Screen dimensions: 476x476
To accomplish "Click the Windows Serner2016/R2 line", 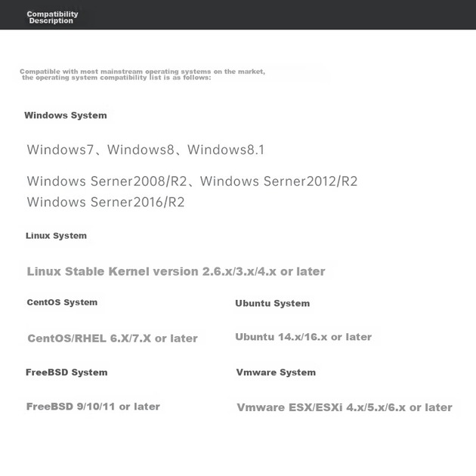I will 106,202.
